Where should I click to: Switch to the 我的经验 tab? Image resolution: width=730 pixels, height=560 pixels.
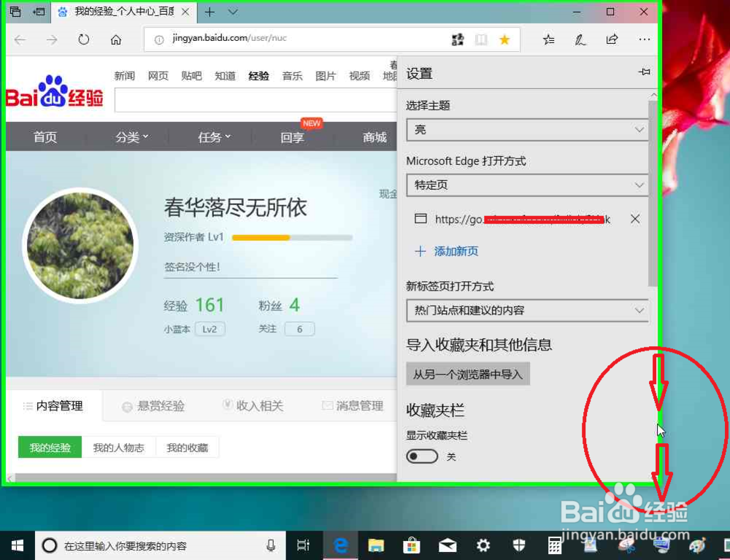[x=49, y=447]
